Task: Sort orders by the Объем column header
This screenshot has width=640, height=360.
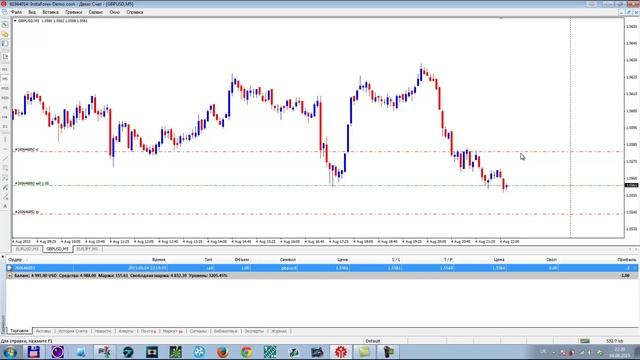Action: (x=242, y=260)
